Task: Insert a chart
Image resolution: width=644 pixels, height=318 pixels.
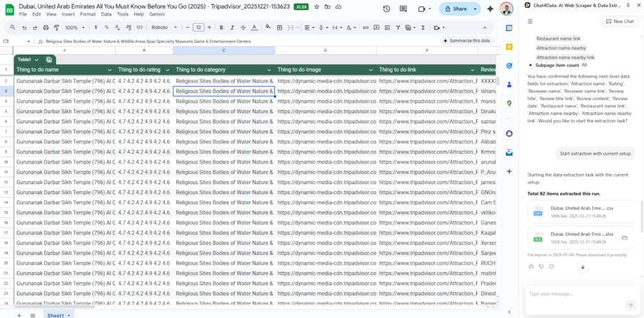Action: (387, 28)
